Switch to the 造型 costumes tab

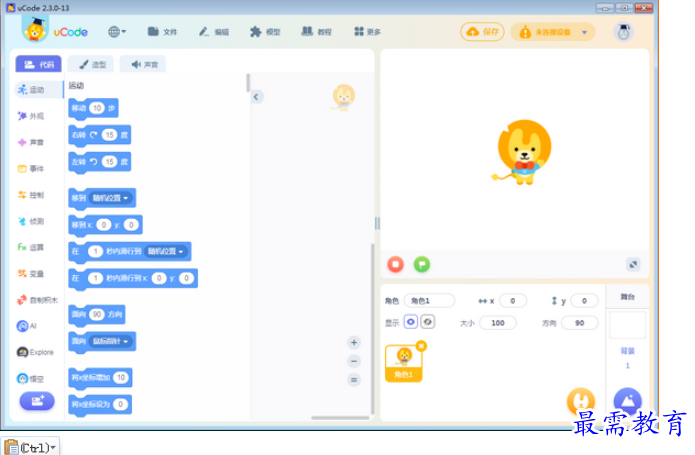pos(91,65)
